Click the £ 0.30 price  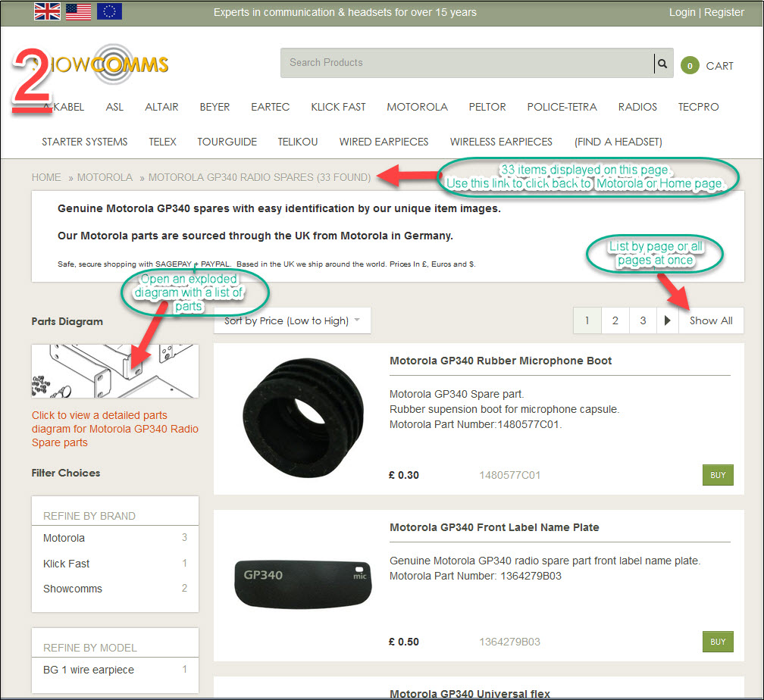[x=403, y=475]
